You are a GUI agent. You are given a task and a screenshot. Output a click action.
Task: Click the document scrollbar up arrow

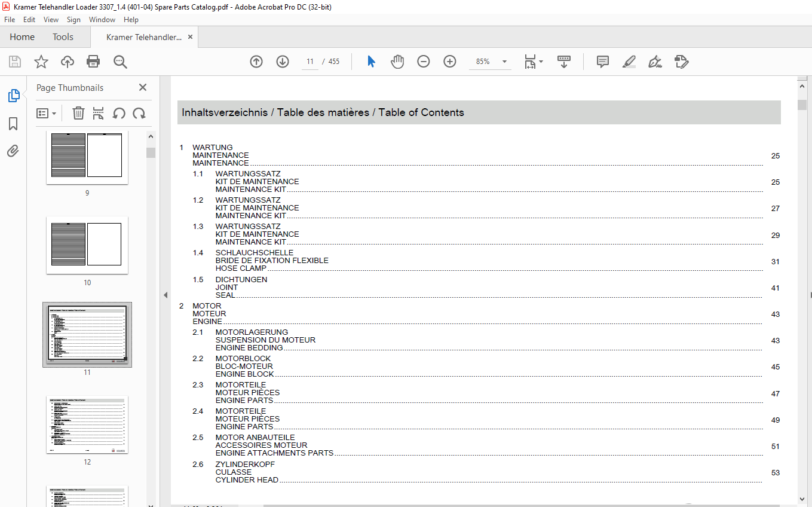[802, 86]
